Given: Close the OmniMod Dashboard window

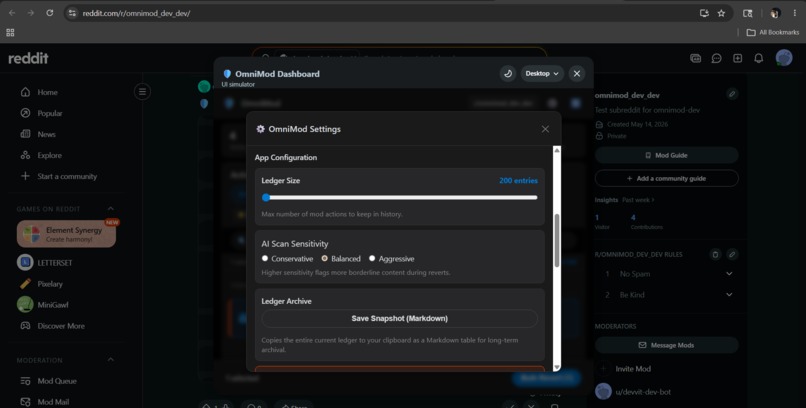Looking at the screenshot, I should point(577,73).
